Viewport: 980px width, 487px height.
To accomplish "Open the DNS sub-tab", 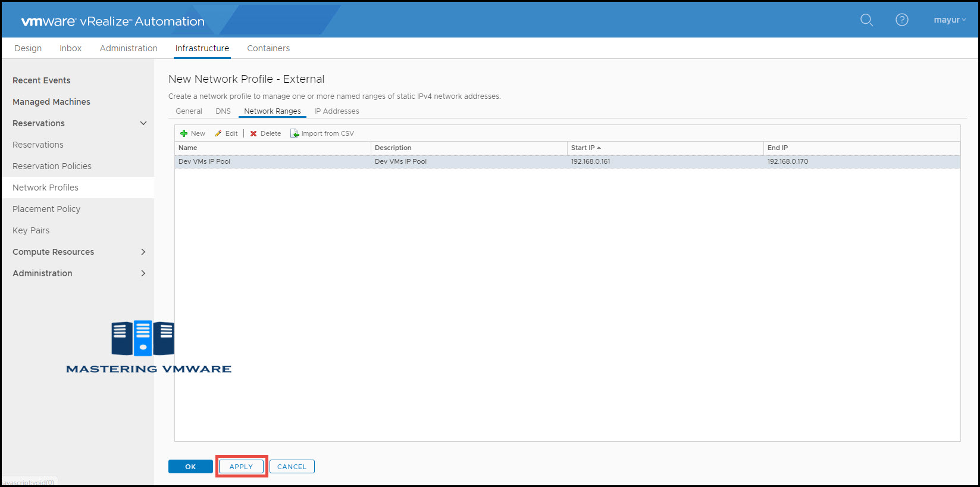I will (223, 111).
